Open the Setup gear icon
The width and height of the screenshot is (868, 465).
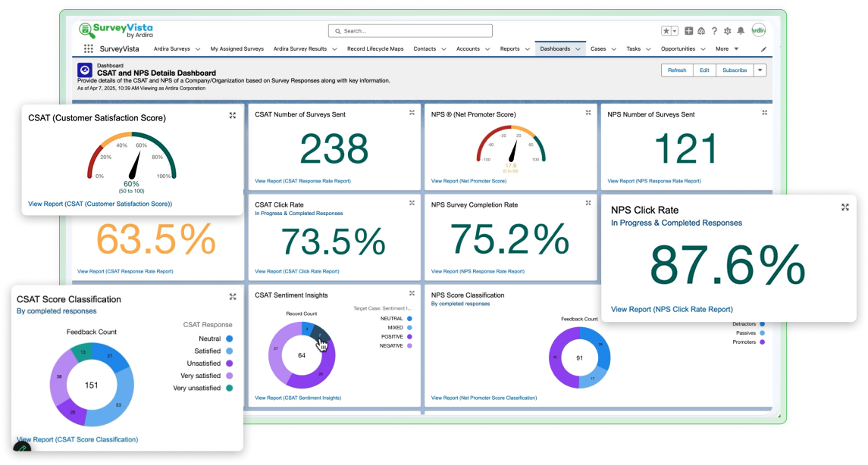tap(728, 31)
